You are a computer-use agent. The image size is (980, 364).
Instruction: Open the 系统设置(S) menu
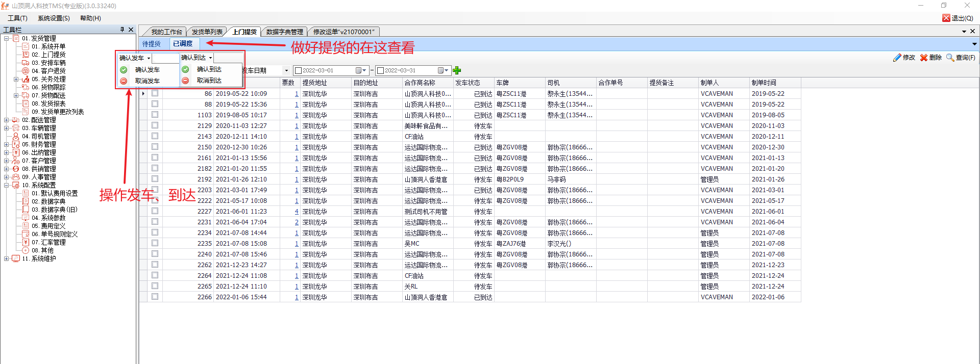coord(54,18)
